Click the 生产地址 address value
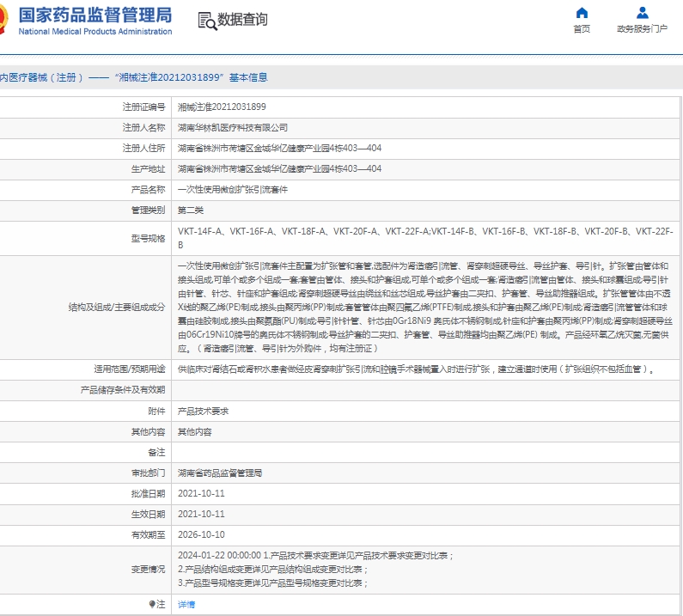This screenshot has width=683, height=616. click(280, 168)
